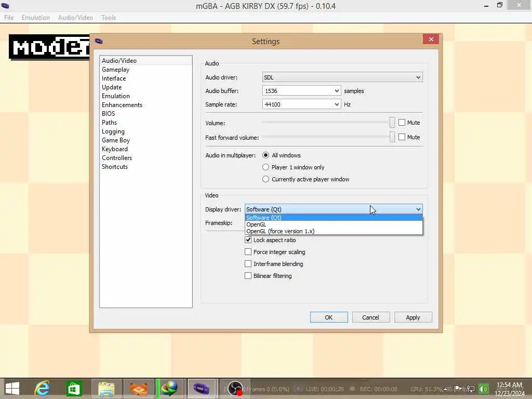Screen dimensions: 532x399
Task: Collapse the Display driver dropdown
Action: pyautogui.click(x=334, y=209)
